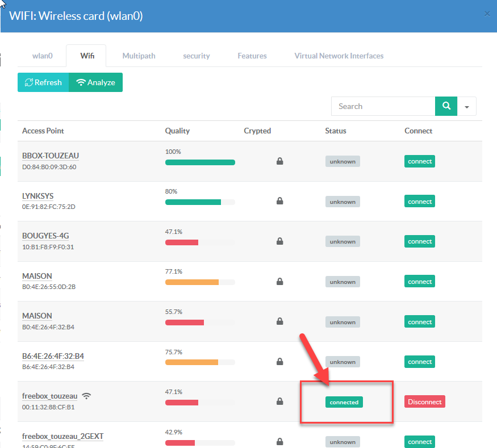Open the wlan0 tab
The image size is (497, 448).
tap(42, 56)
